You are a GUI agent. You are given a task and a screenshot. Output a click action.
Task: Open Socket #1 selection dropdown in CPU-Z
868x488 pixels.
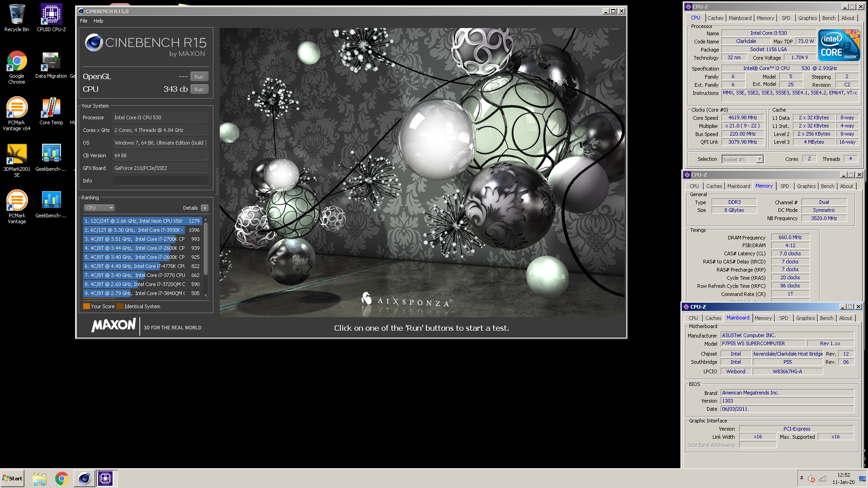[x=742, y=159]
